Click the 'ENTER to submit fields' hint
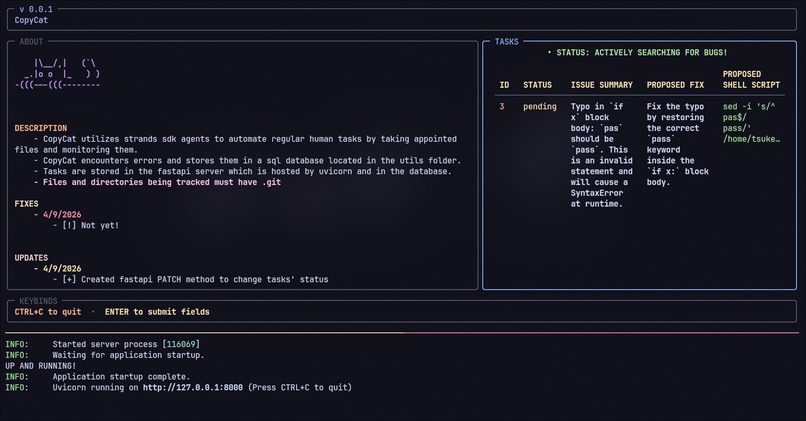This screenshot has width=806, height=421. click(157, 312)
